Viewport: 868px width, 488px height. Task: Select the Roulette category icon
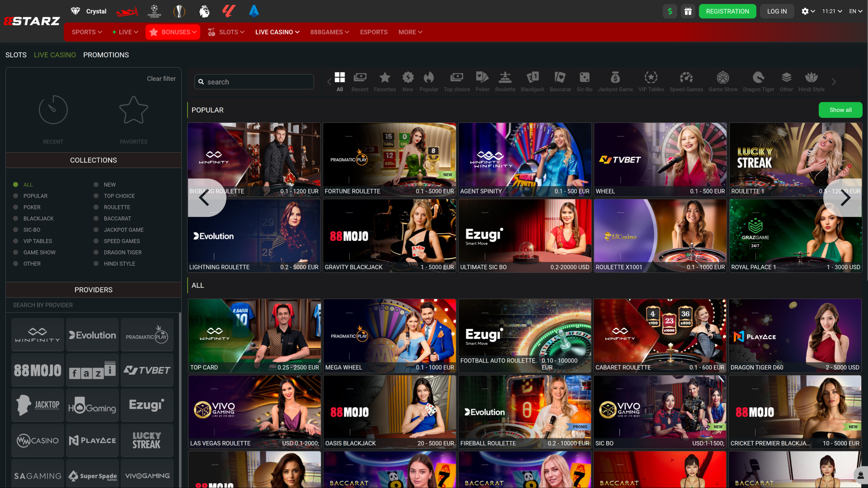[x=505, y=80]
